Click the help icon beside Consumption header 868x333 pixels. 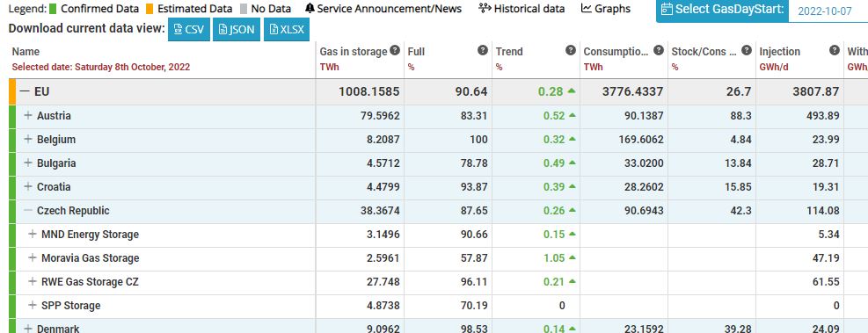pyautogui.click(x=659, y=50)
